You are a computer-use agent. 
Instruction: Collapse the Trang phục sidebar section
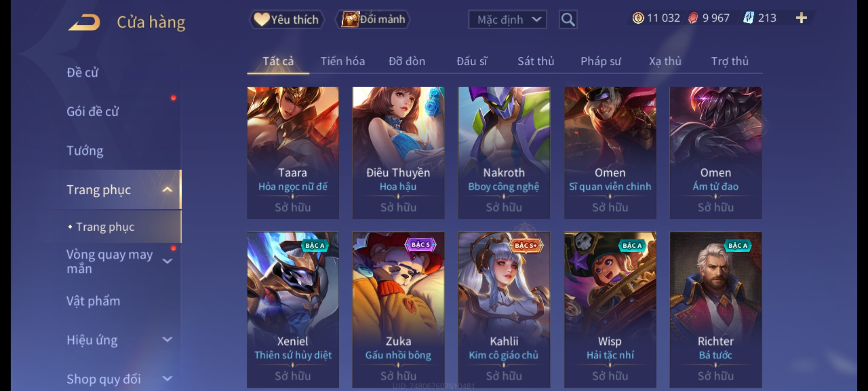[x=167, y=190]
